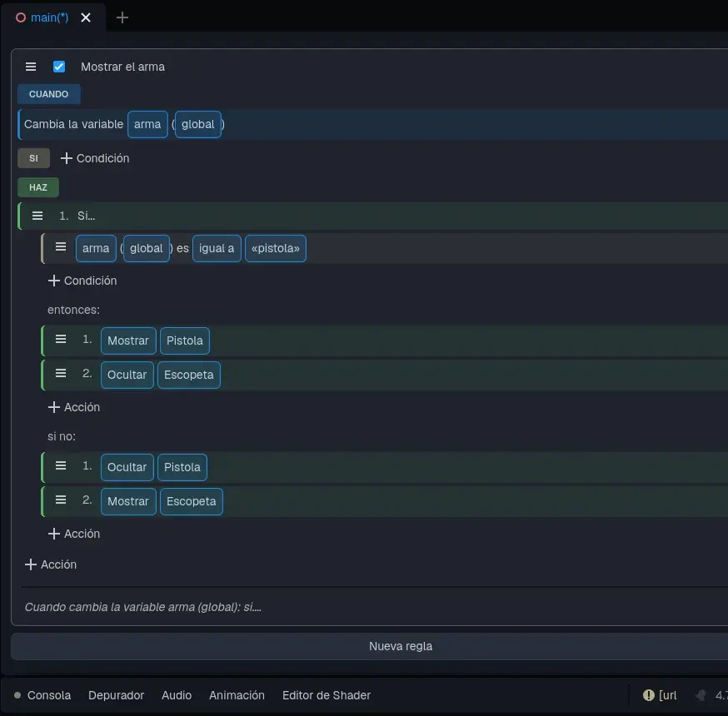The width and height of the screenshot is (728, 716).
Task: Add a Condición below the arma igual a row
Action: pos(82,281)
